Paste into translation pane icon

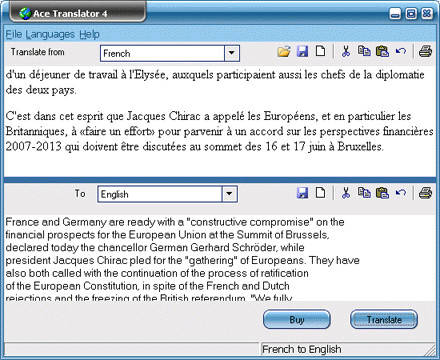[382, 193]
